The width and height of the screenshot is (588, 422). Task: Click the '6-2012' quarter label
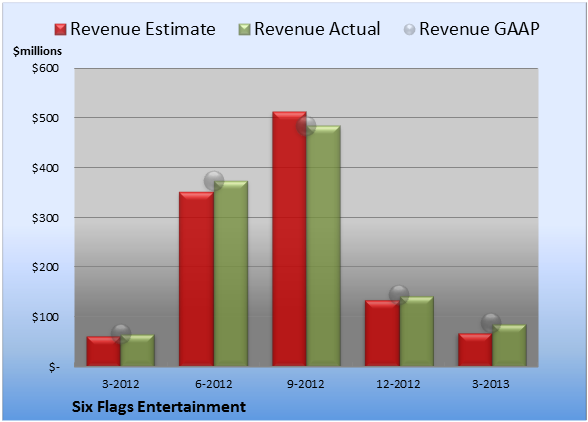214,384
